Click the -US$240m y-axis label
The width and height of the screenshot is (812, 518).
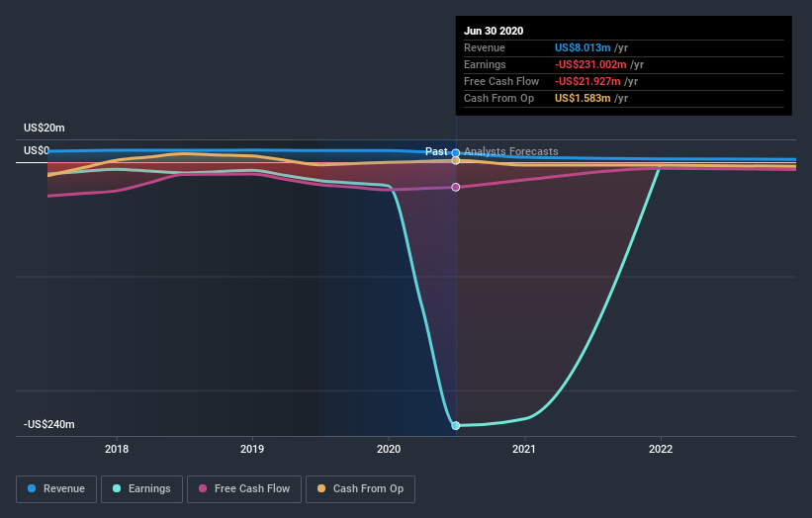click(x=49, y=424)
